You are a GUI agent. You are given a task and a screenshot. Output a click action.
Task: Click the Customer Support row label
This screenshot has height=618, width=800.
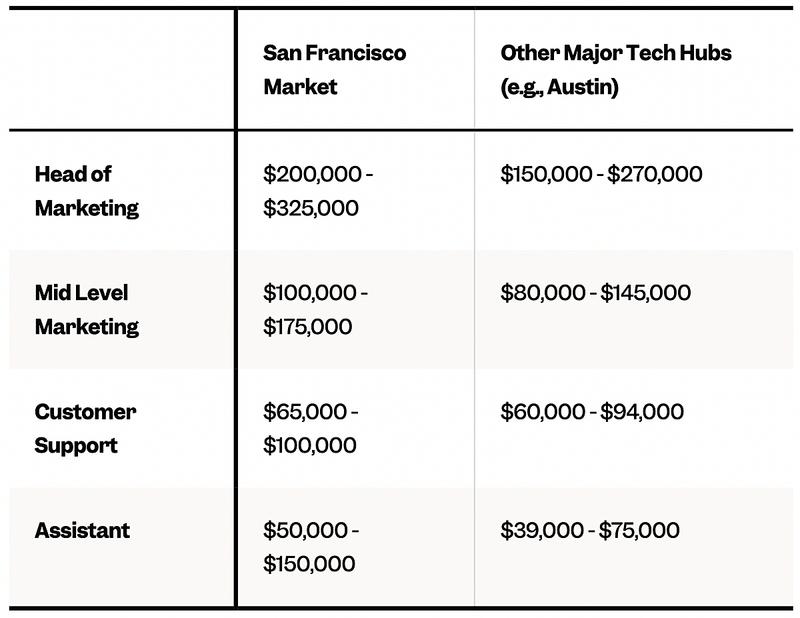[x=85, y=428]
